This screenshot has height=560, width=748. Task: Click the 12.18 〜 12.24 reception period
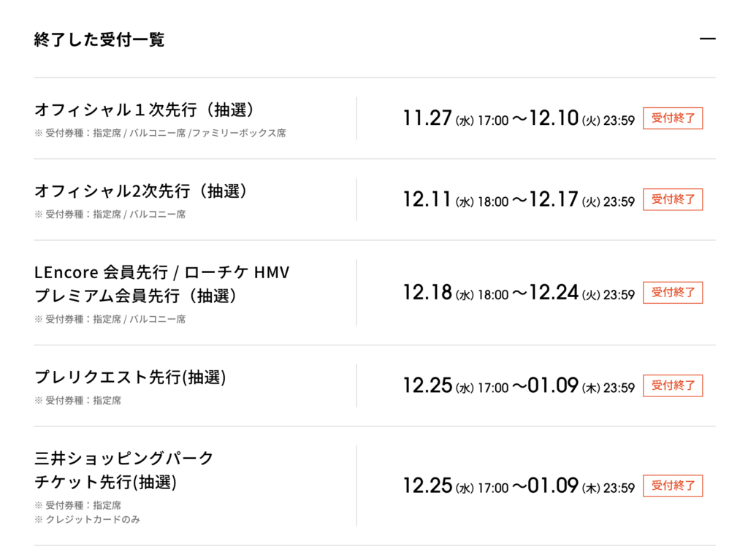pos(519,293)
